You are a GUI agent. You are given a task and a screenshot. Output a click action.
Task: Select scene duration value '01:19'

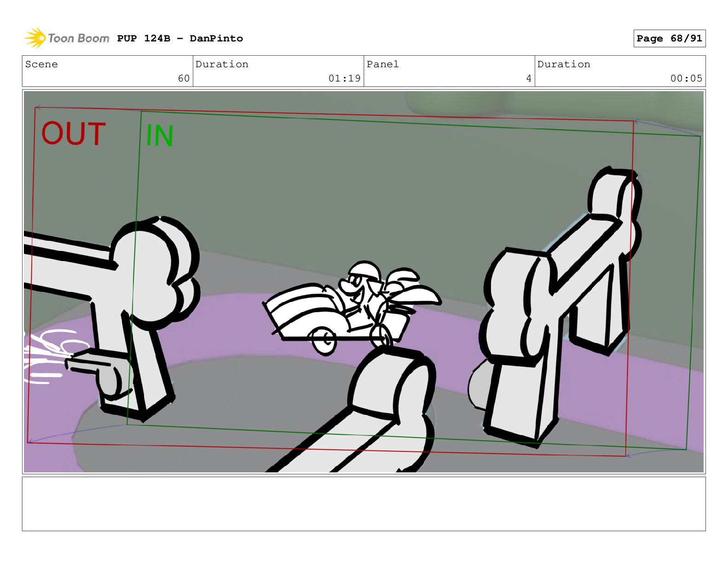(x=344, y=78)
